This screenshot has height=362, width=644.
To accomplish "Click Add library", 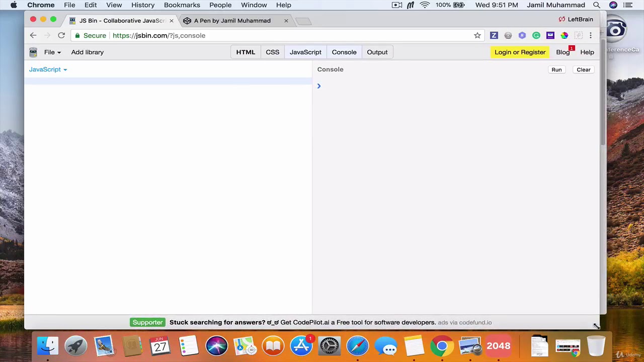I will click(x=87, y=52).
